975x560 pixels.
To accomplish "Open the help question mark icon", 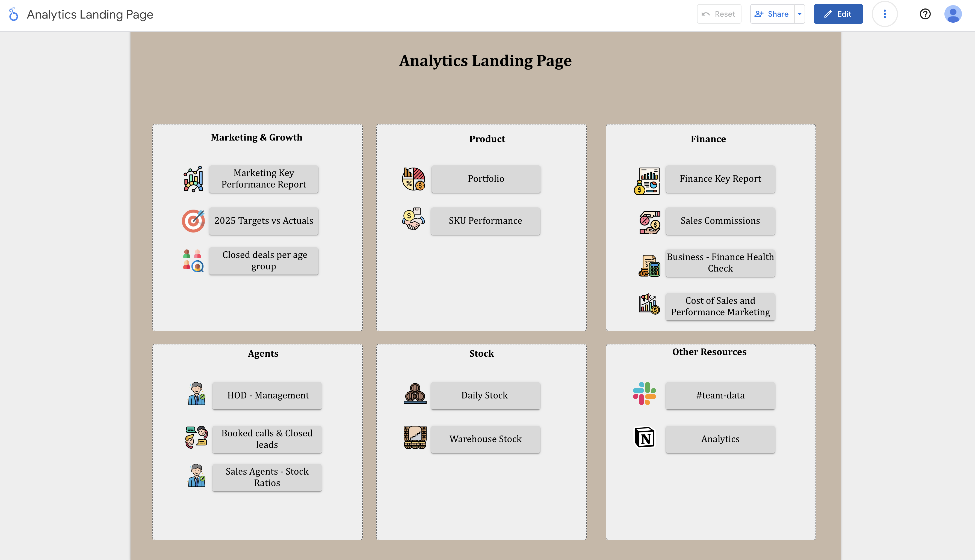I will 925,14.
